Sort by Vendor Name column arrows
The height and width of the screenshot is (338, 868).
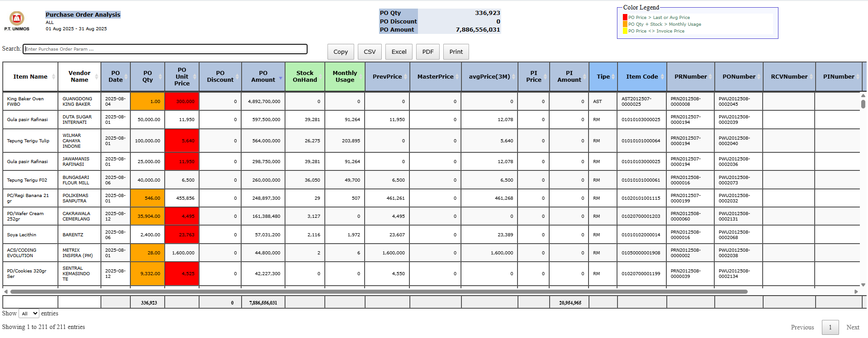click(96, 77)
